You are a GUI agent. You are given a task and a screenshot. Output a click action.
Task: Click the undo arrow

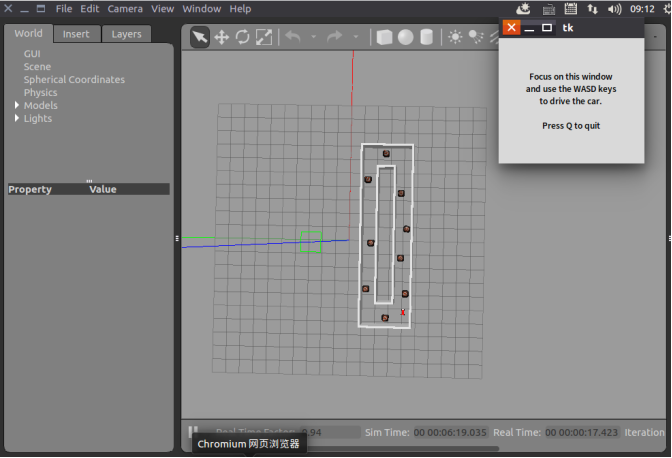[293, 37]
